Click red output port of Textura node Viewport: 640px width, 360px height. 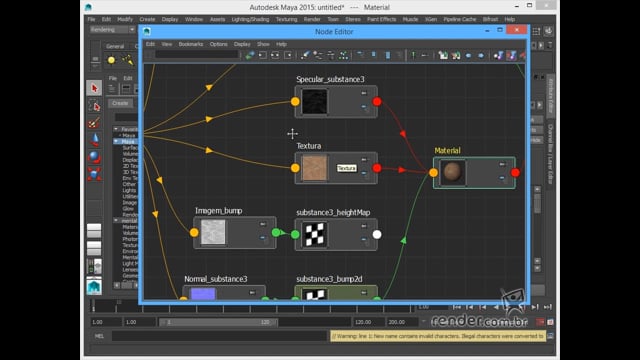[x=377, y=168]
